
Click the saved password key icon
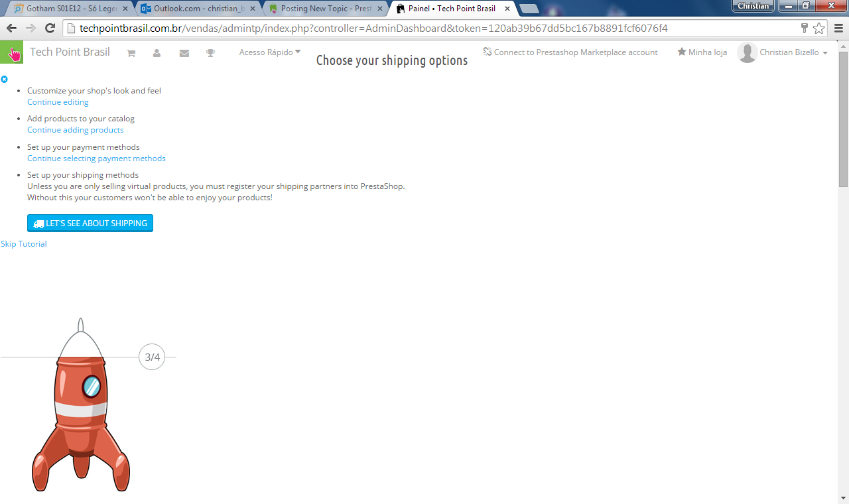pos(805,28)
